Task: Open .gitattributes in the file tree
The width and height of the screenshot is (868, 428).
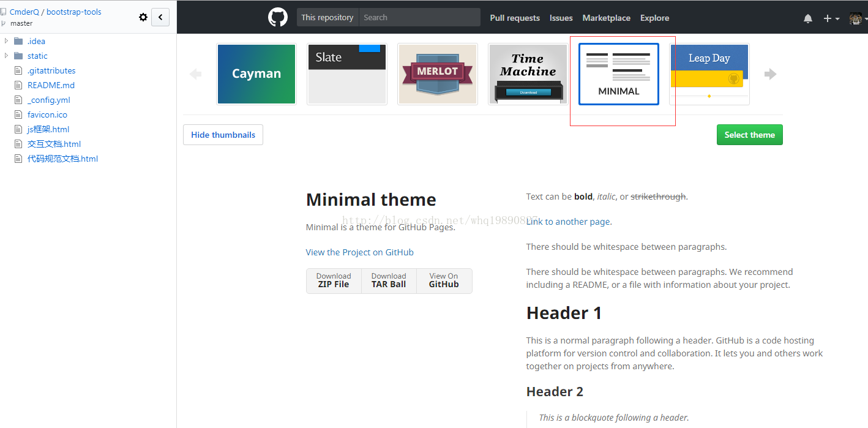Action: point(51,70)
